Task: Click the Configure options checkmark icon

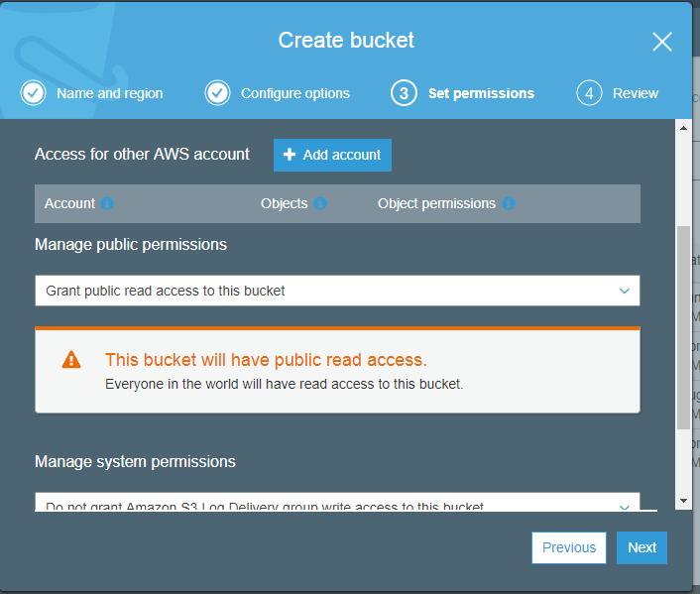Action: click(217, 93)
